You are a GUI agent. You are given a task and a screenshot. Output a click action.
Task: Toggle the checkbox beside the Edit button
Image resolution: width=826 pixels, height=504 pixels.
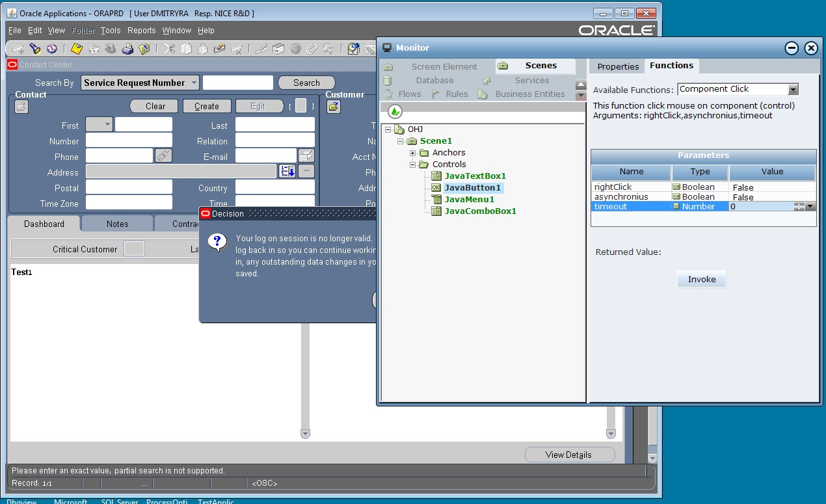pyautogui.click(x=300, y=106)
